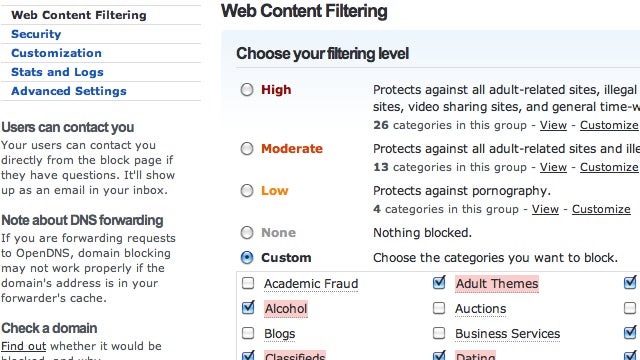Enable the Business Services checkbox
The height and width of the screenshot is (360, 640).
tap(439, 333)
